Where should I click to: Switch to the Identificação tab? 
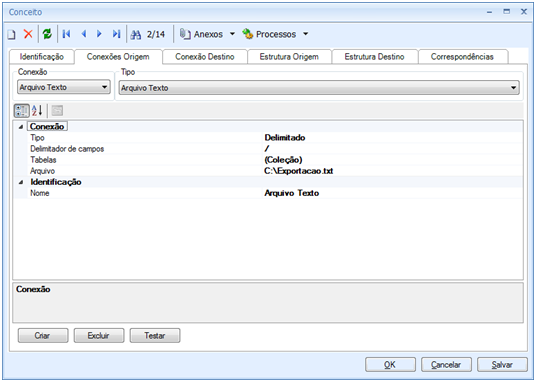click(42, 57)
